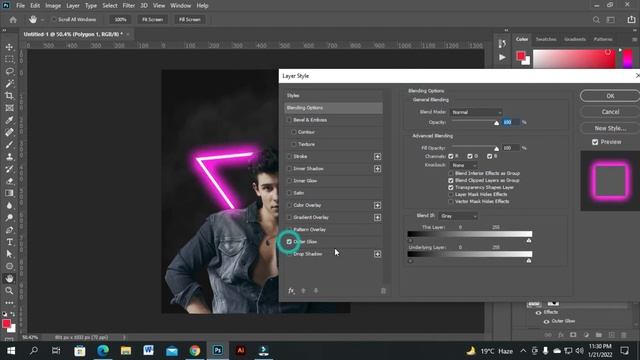
Task: Add another Drop Shadow with plus icon
Action: (377, 254)
